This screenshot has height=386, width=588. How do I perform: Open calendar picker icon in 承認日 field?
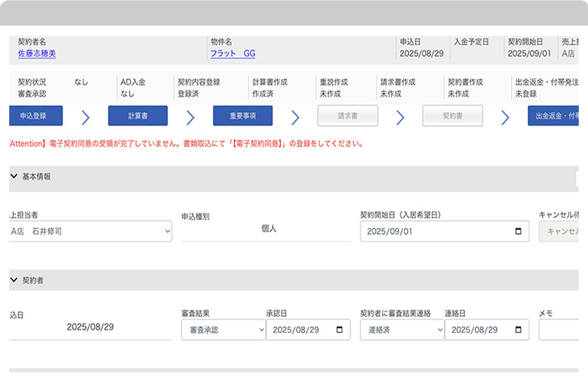pos(339,330)
